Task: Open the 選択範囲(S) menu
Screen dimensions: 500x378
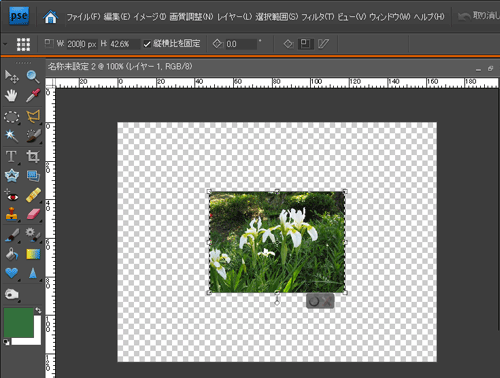Action: point(277,17)
